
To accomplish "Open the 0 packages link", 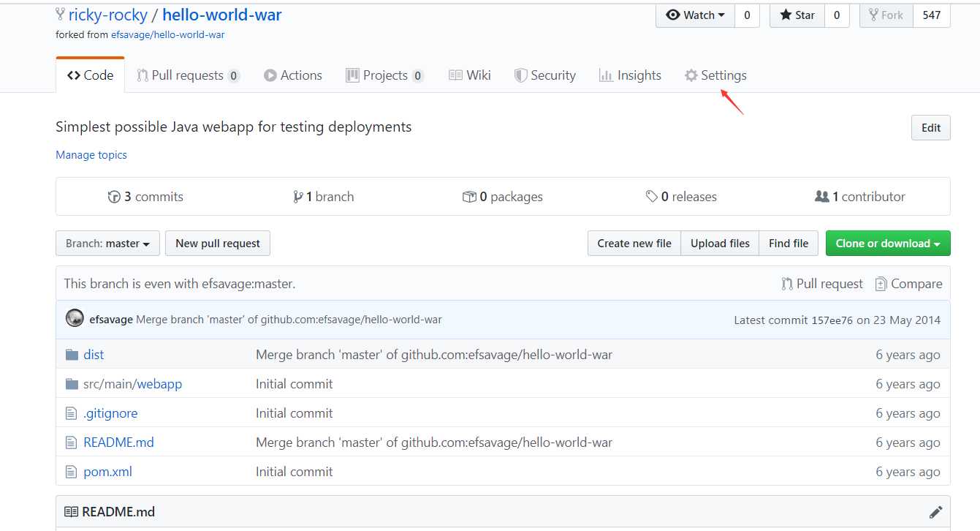I will (x=503, y=197).
